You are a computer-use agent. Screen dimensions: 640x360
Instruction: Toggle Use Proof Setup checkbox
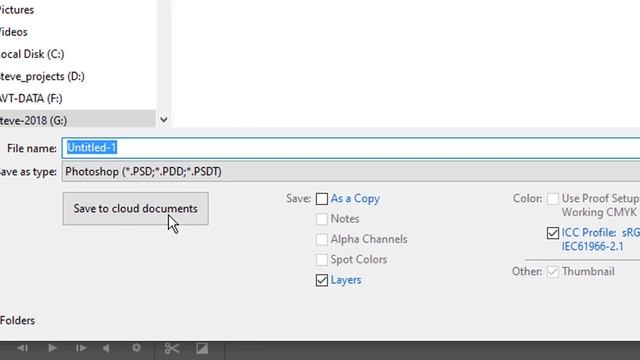553,199
